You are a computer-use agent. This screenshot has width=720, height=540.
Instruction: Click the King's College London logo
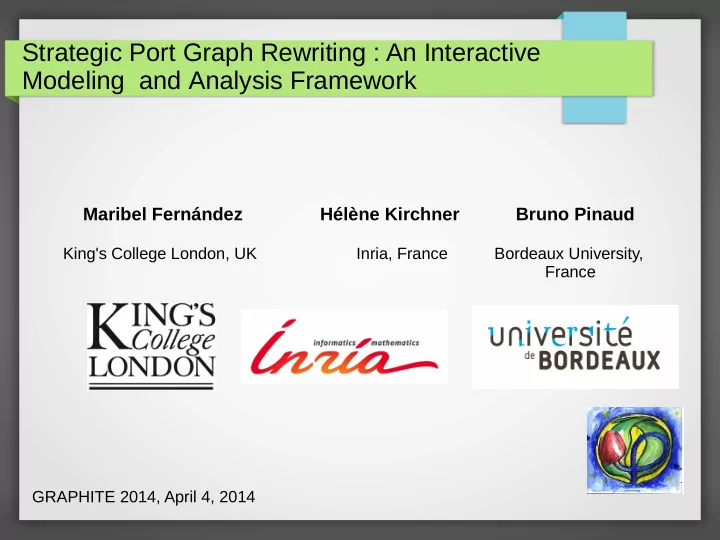tap(151, 346)
